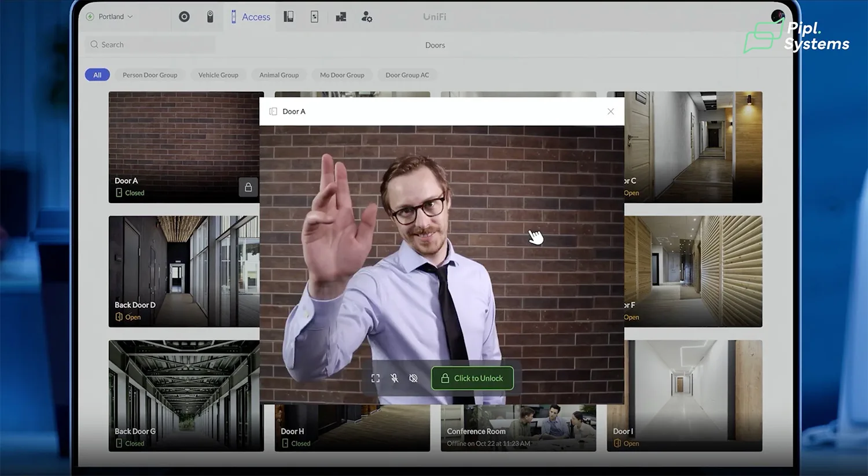The width and height of the screenshot is (868, 476).
Task: Close the Door A live view popup
Action: [610, 112]
